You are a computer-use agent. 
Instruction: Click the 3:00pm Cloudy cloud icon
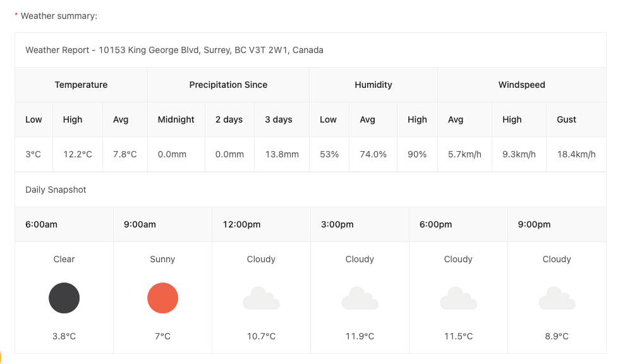click(360, 298)
